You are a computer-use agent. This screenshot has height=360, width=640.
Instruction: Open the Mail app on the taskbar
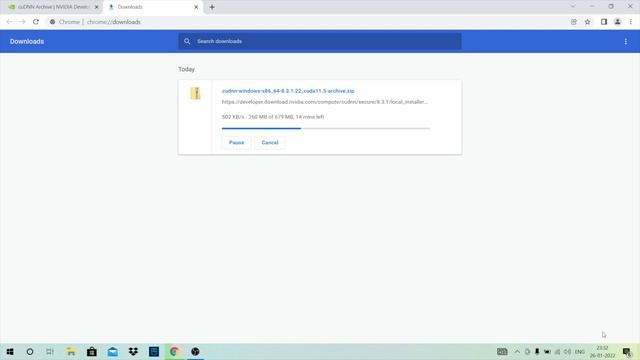(113, 351)
